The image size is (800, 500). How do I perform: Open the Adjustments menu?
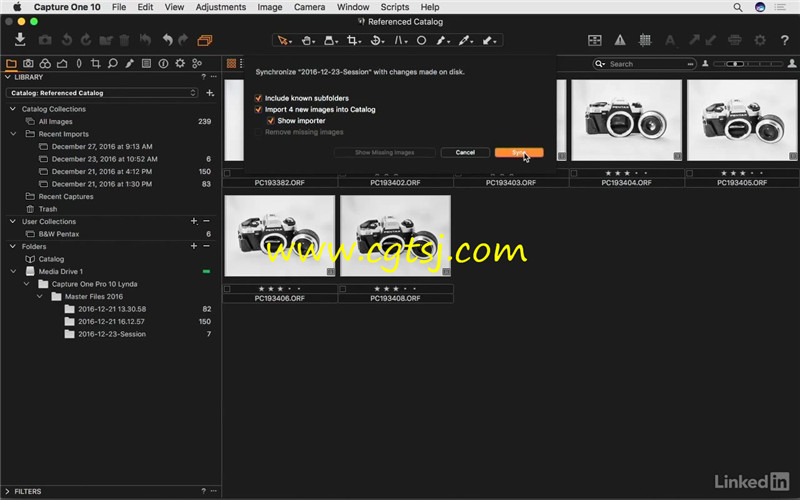(220, 7)
